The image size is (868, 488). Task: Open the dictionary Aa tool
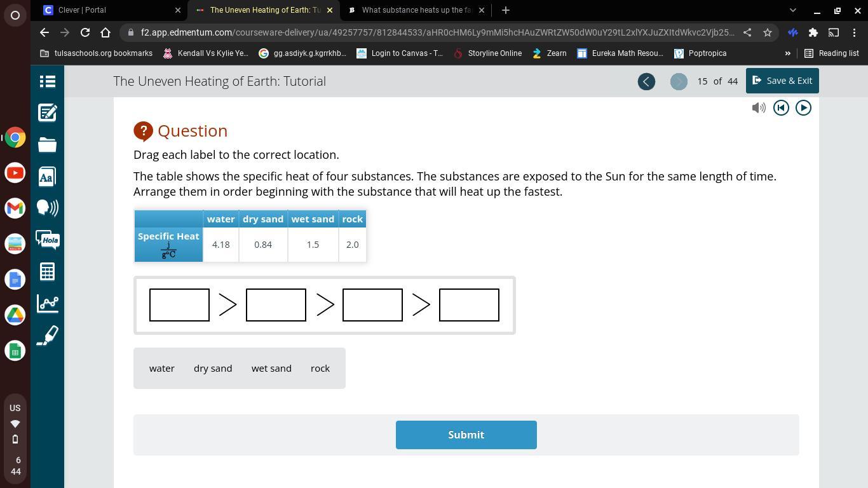[48, 177]
